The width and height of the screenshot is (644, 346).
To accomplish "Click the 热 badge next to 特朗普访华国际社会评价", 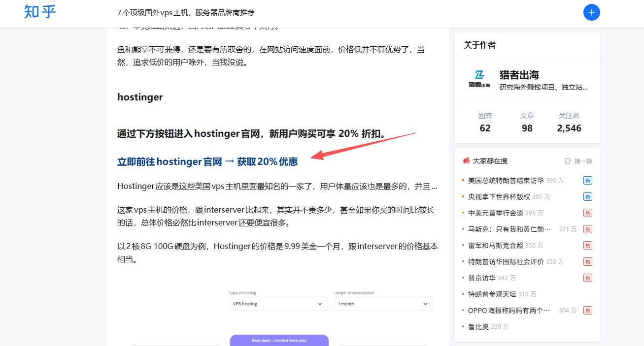I will pyautogui.click(x=588, y=262).
